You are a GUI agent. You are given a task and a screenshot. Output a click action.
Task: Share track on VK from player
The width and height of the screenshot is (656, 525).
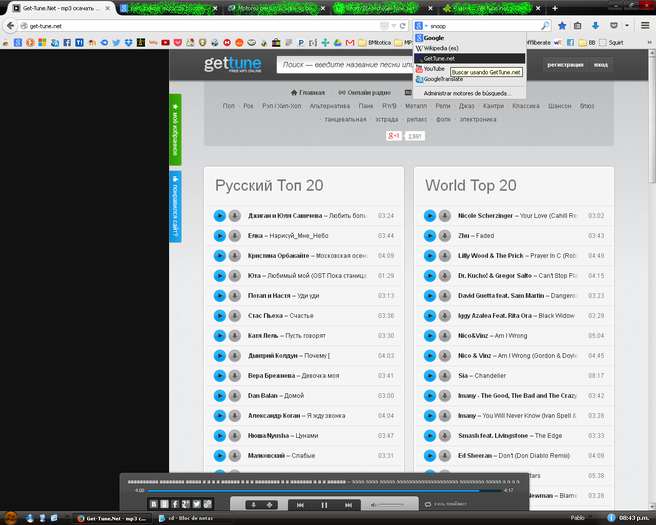154,504
